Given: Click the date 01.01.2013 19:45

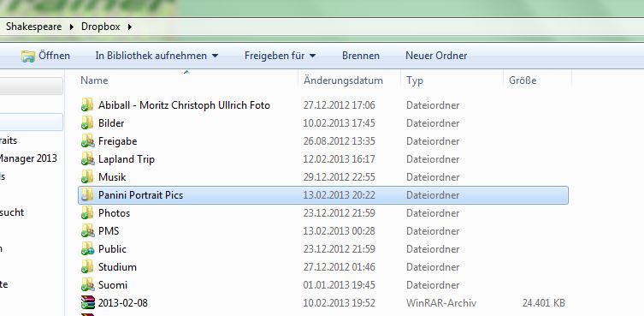Looking at the screenshot, I should click(x=340, y=284).
